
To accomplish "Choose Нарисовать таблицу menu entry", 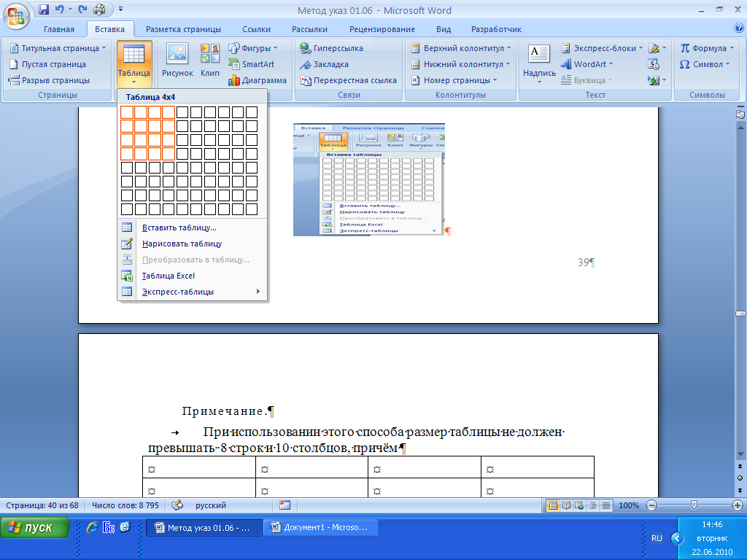I will click(x=193, y=244).
